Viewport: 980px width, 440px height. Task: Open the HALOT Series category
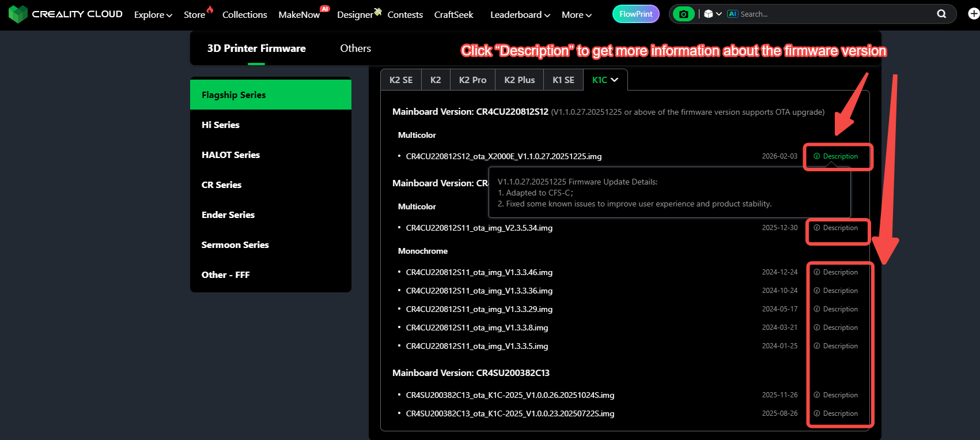coord(230,155)
